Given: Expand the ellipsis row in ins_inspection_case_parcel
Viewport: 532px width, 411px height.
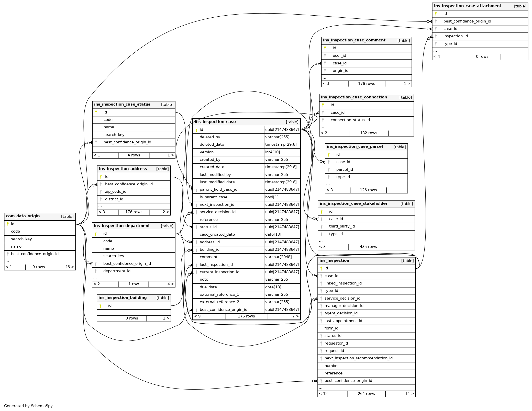Looking at the screenshot, I should (x=328, y=184).
